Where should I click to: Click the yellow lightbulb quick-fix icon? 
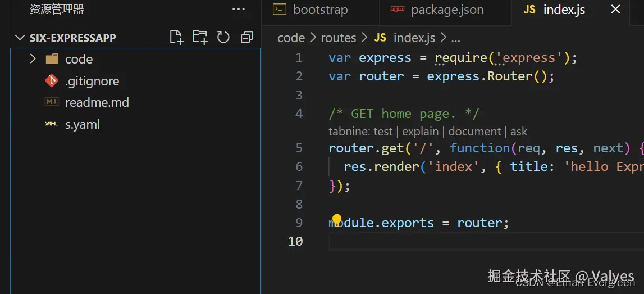pyautogui.click(x=337, y=220)
